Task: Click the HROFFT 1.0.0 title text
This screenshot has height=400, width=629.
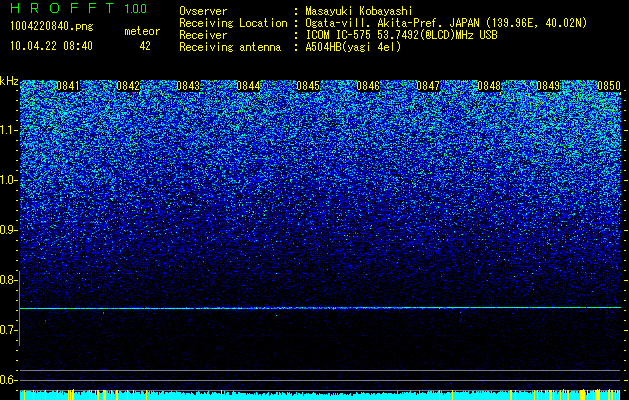Action: click(79, 8)
